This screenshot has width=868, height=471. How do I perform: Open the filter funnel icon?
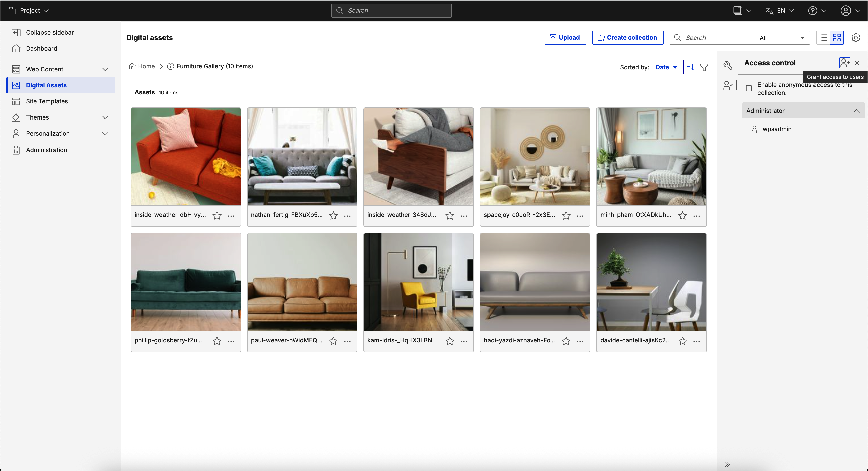[x=704, y=67]
